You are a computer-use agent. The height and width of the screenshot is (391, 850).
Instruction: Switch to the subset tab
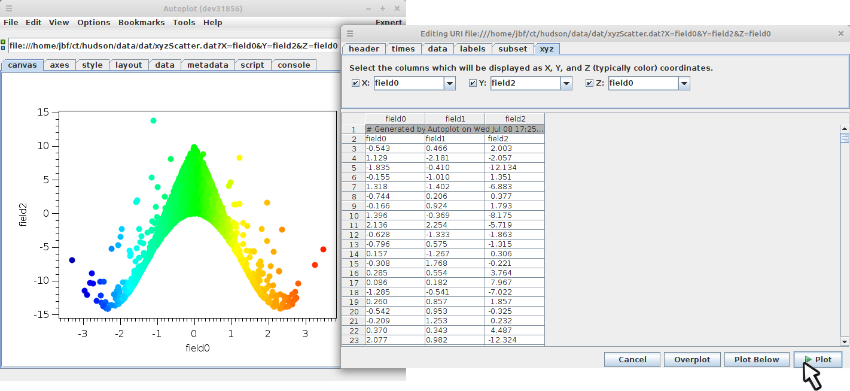[513, 49]
